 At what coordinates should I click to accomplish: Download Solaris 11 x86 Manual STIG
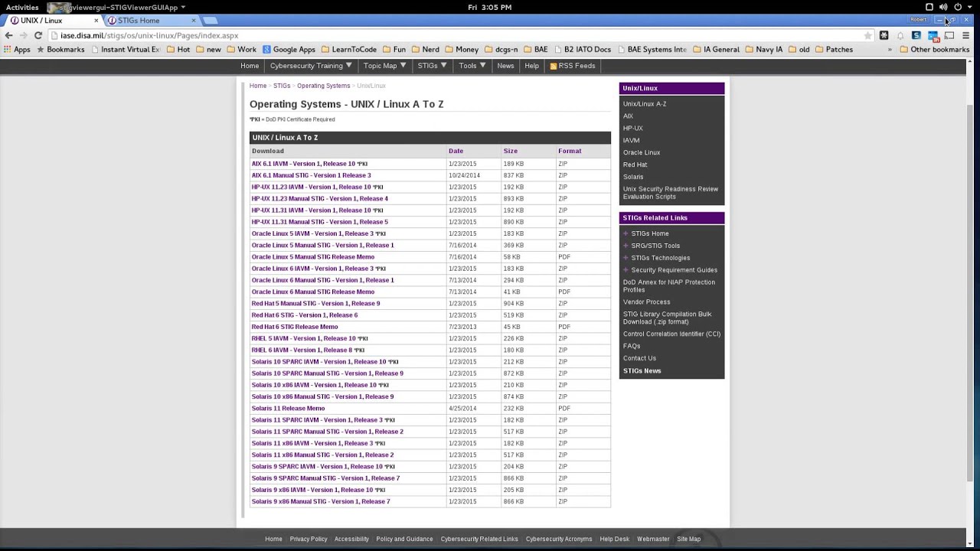pos(322,455)
